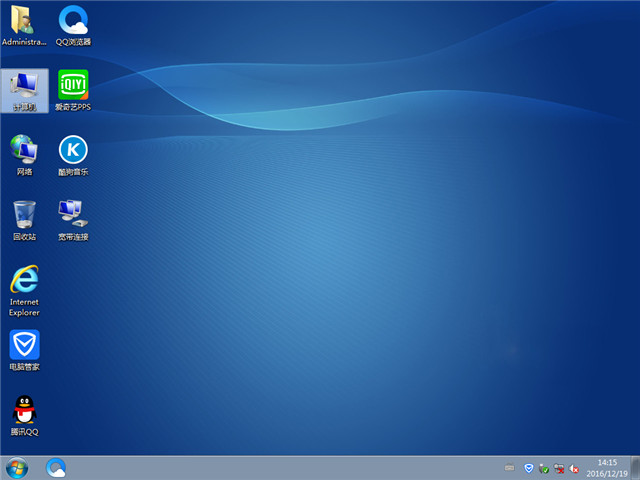Click the 电脑管家 shield tray icon
Screen dimensions: 640x480
tap(529, 467)
